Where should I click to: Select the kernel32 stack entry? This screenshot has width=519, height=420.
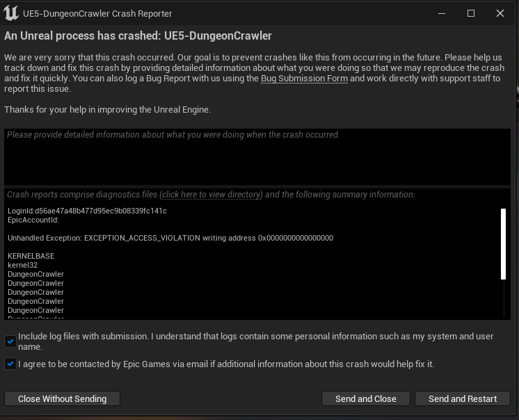22,265
